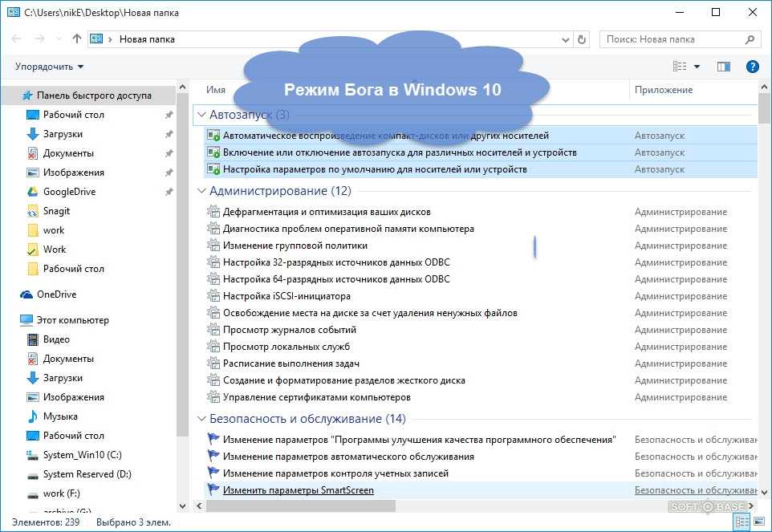Select Настройка 32-разрядных источников данных ODBC
This screenshot has width=772, height=532.
[x=336, y=262]
